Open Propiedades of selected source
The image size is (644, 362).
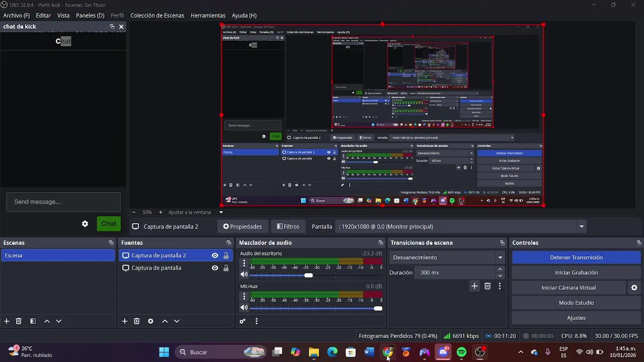[x=243, y=227]
